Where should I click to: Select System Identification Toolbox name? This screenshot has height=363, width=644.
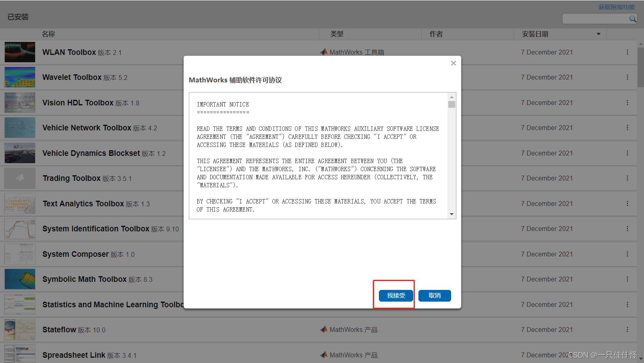click(x=96, y=229)
